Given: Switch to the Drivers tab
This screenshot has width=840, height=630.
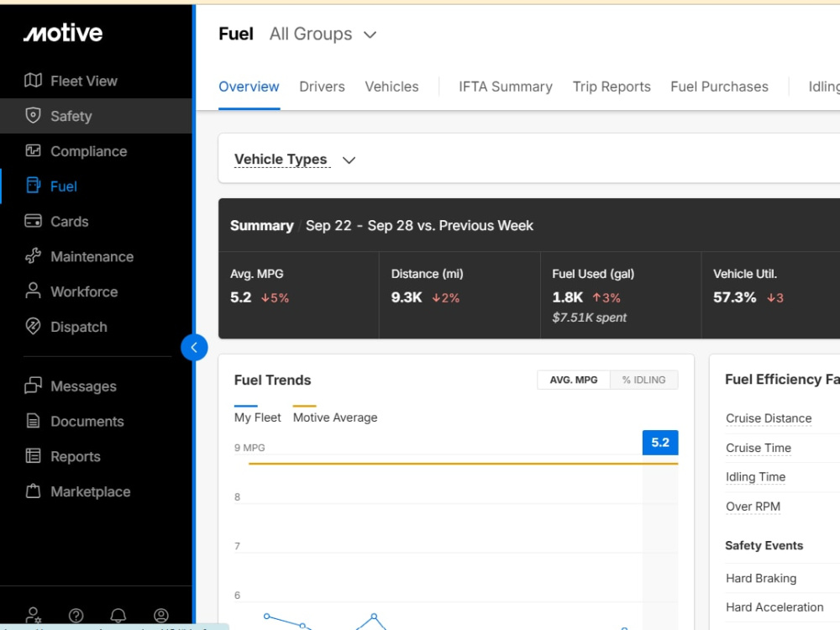Looking at the screenshot, I should [x=322, y=87].
